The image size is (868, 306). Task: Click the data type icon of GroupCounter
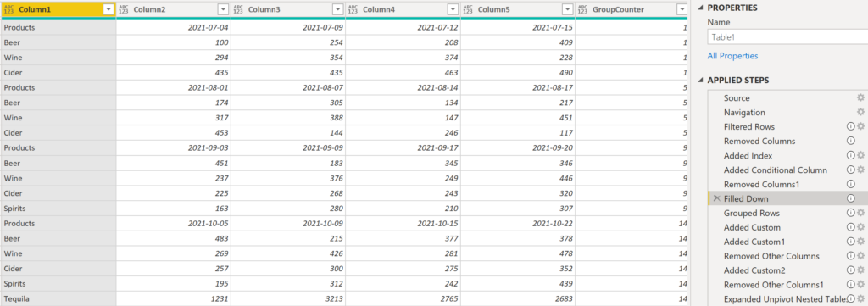(x=582, y=9)
